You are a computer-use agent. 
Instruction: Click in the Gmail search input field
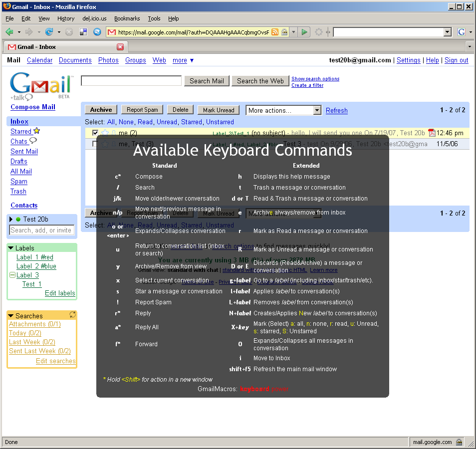(x=131, y=81)
